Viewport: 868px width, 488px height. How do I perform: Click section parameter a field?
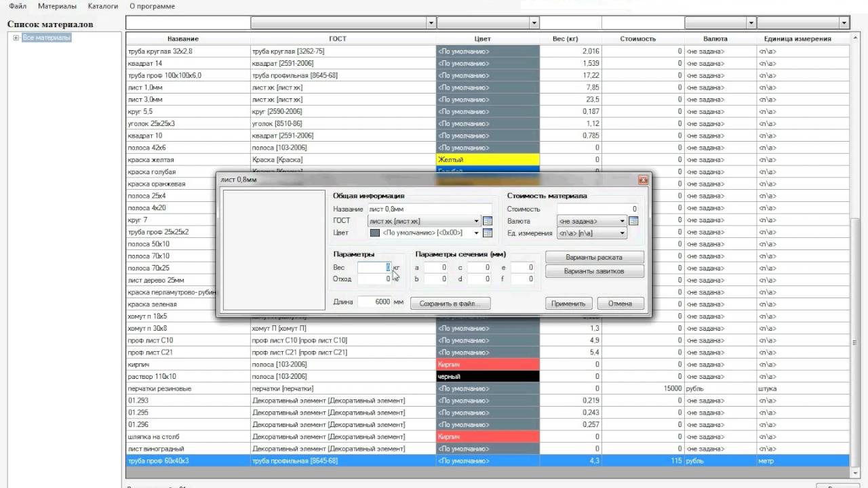coord(435,268)
